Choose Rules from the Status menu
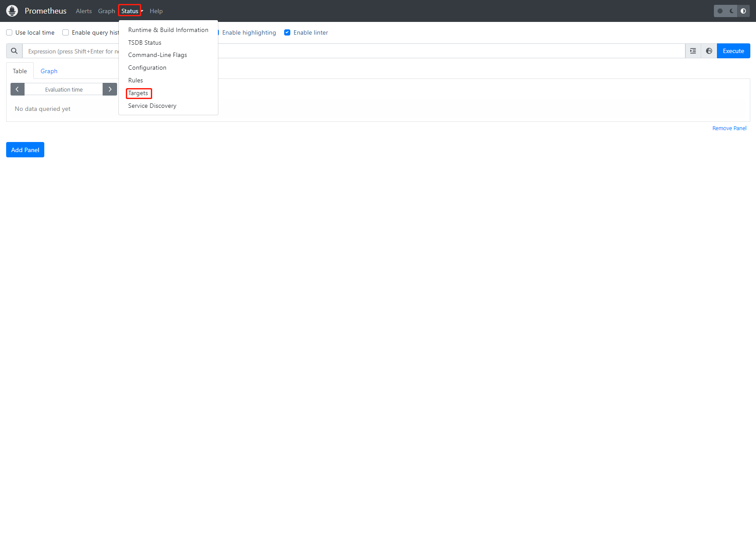 click(x=168, y=80)
